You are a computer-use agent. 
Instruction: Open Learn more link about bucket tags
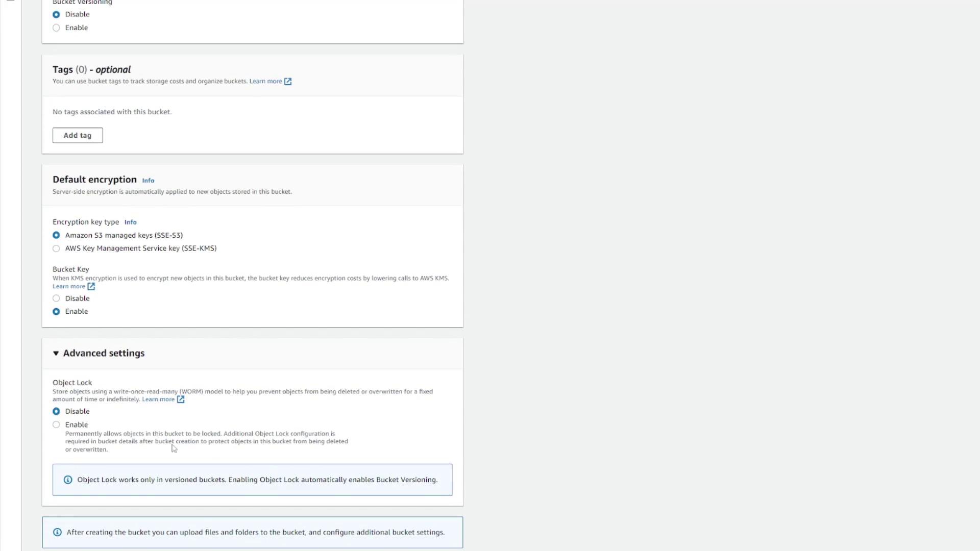click(x=265, y=82)
